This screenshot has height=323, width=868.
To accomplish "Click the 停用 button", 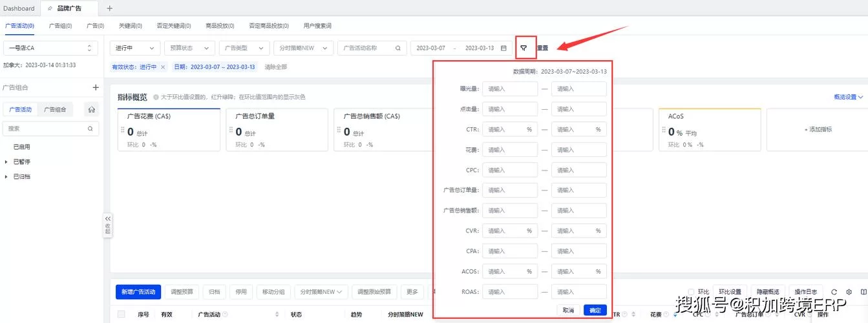I will [x=240, y=292].
